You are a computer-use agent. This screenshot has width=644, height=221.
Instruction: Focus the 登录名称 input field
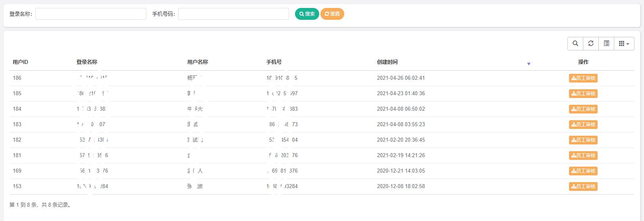pyautogui.click(x=91, y=14)
